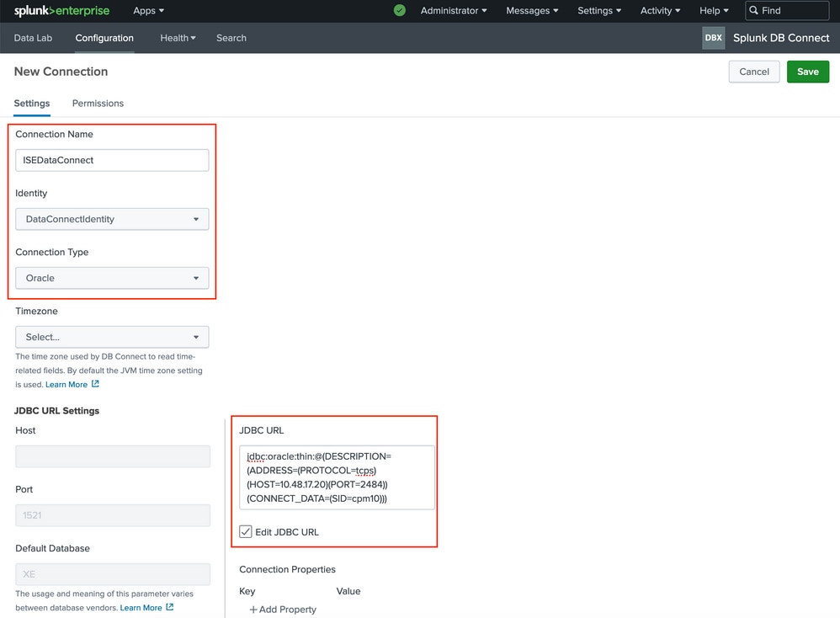Open the Connection Type dropdown showing Oracle

point(112,278)
